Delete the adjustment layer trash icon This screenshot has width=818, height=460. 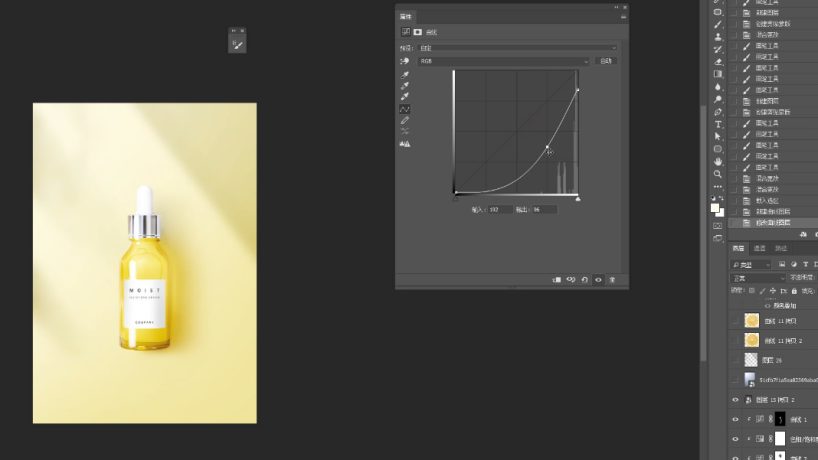(x=612, y=280)
